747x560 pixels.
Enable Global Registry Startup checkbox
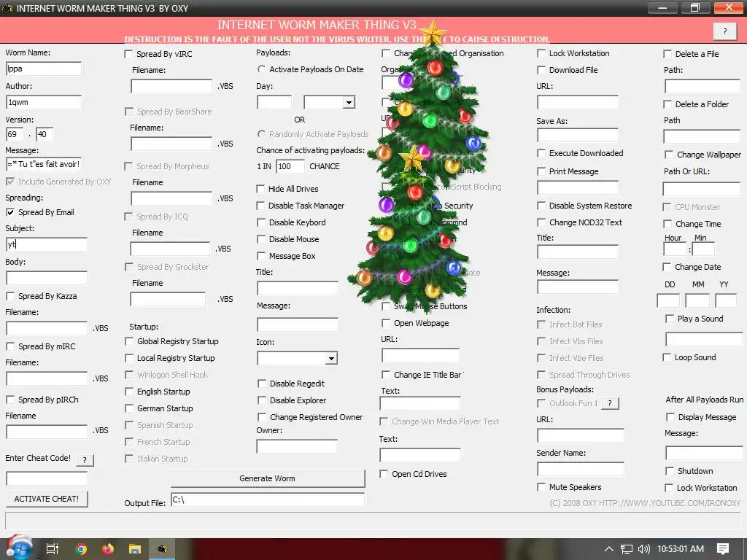point(129,341)
